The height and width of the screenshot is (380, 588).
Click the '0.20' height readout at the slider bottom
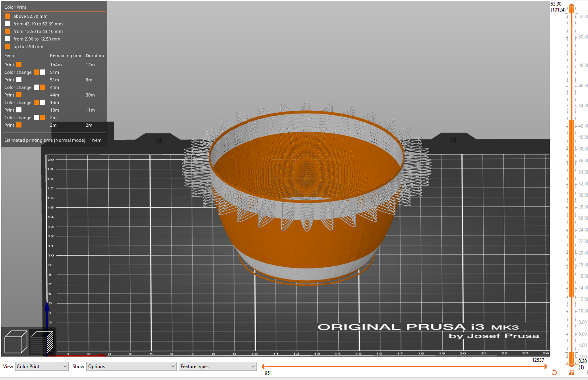(x=582, y=361)
